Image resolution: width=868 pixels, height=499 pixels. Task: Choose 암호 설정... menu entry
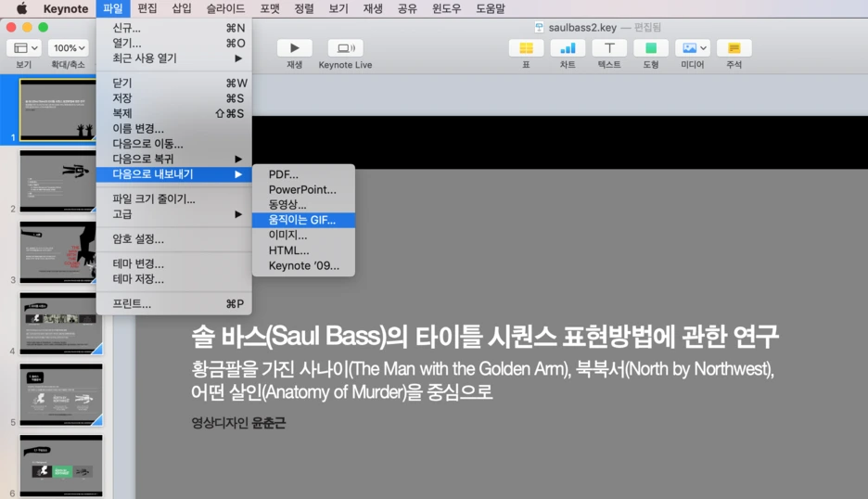tap(173, 239)
